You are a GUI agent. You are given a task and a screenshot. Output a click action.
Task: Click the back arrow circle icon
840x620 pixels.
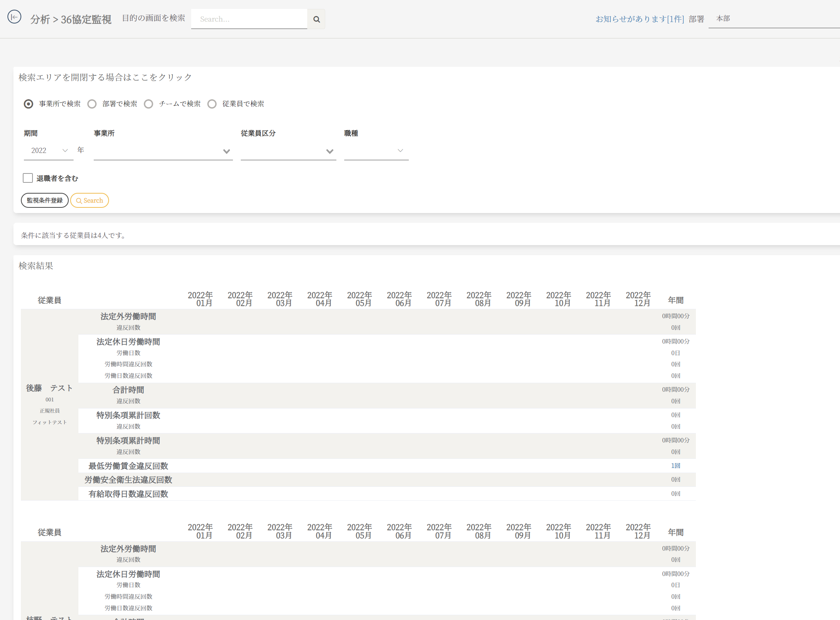pyautogui.click(x=14, y=17)
